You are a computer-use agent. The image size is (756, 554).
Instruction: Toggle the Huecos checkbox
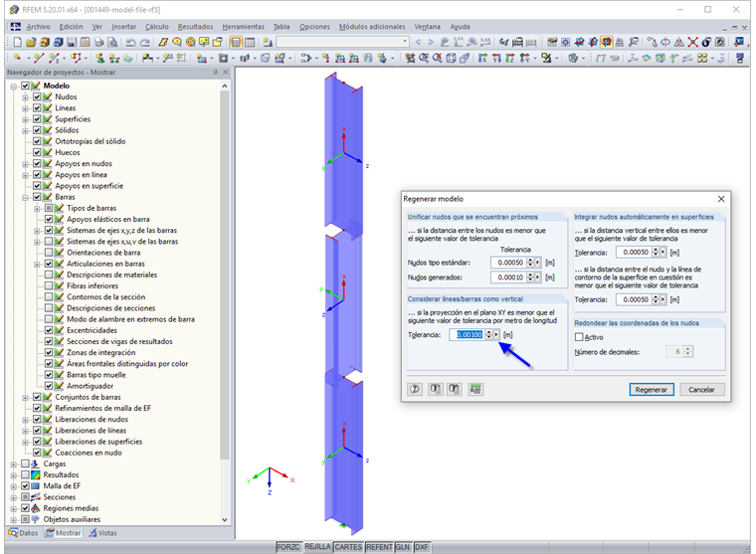[37, 152]
